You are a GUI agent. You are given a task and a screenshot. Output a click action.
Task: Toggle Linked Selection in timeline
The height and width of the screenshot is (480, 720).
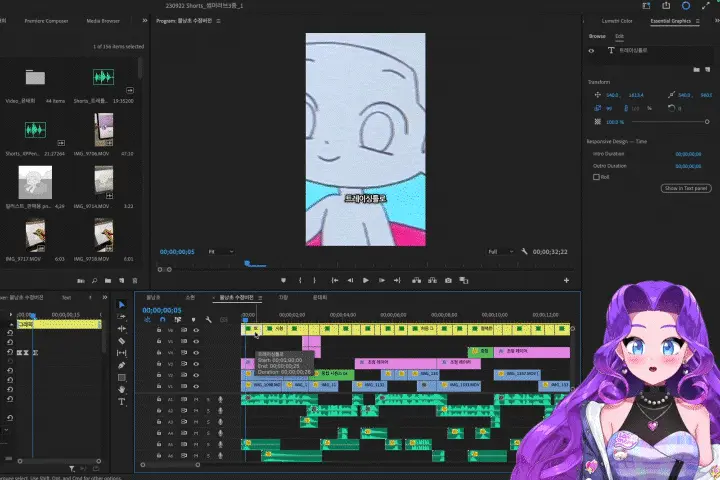tap(178, 319)
